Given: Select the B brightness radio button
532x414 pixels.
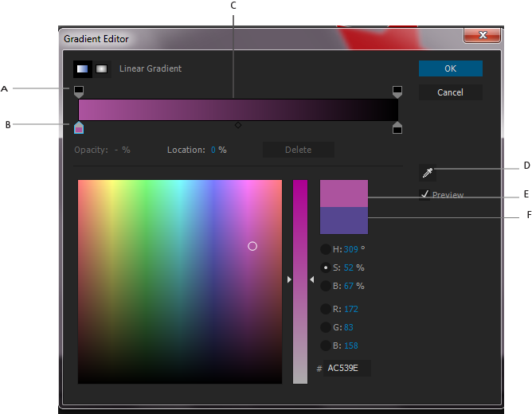Looking at the screenshot, I should tap(326, 286).
